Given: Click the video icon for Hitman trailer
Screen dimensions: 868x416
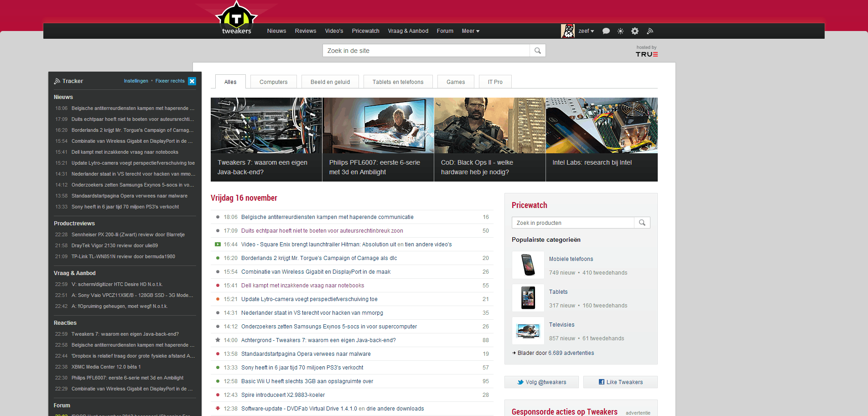Looking at the screenshot, I should coord(218,244).
